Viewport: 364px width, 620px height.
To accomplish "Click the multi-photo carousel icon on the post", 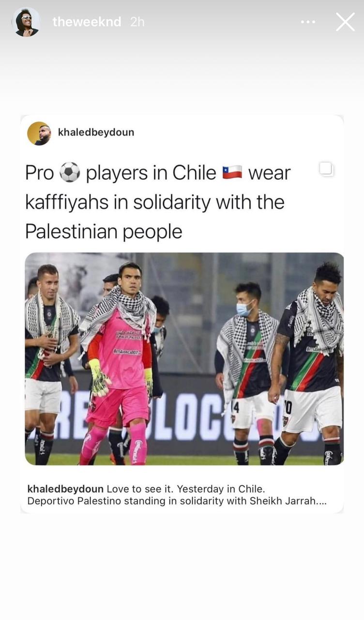I will click(x=327, y=169).
